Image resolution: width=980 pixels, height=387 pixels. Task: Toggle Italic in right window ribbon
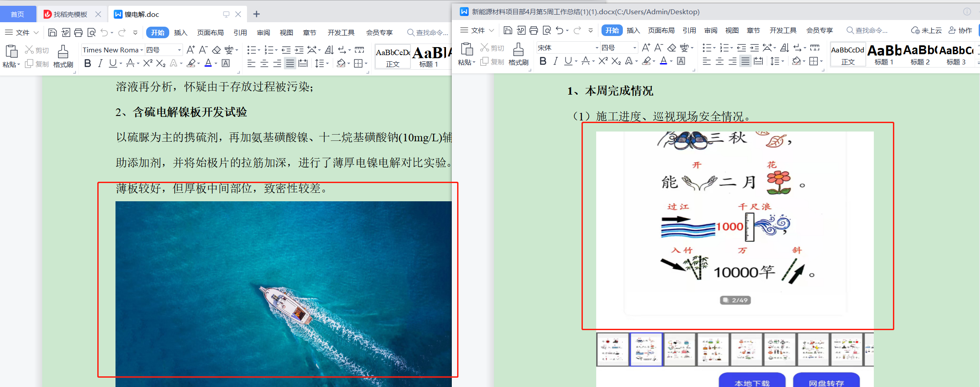555,61
